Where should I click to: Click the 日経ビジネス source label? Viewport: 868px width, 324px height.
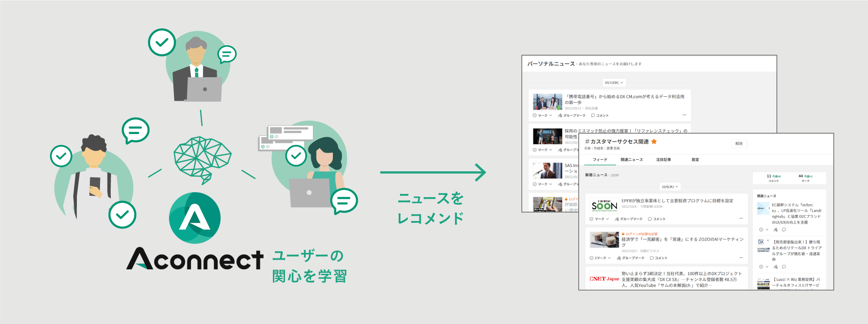click(x=649, y=251)
